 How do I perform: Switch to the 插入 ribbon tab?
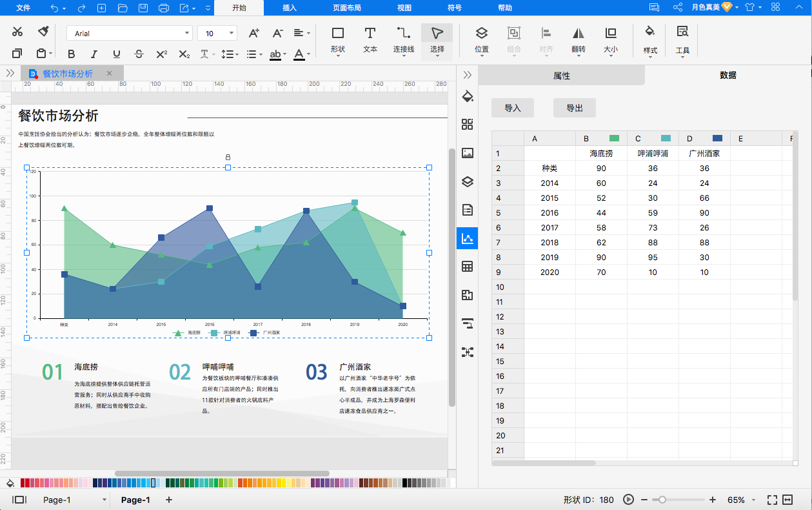(290, 8)
